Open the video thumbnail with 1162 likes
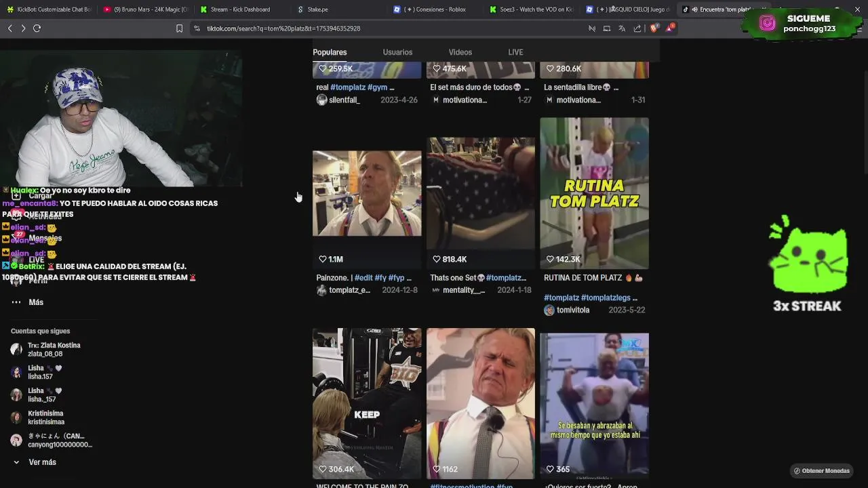 [481, 403]
